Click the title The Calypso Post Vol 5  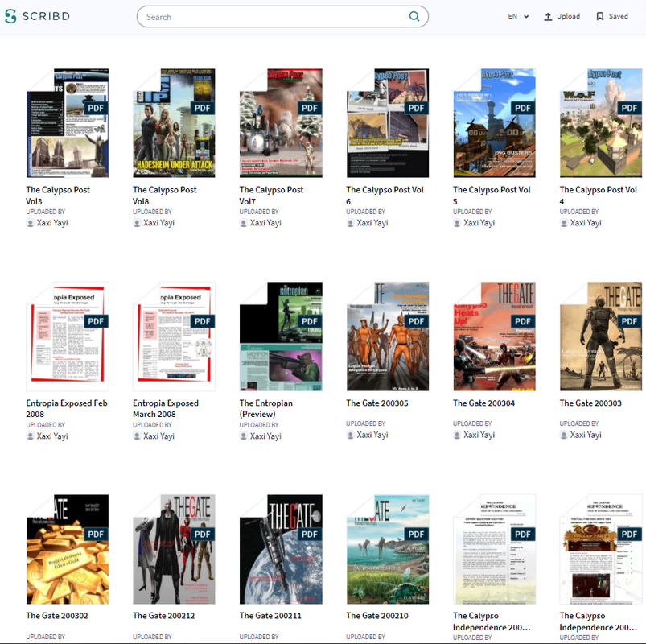tap(492, 196)
